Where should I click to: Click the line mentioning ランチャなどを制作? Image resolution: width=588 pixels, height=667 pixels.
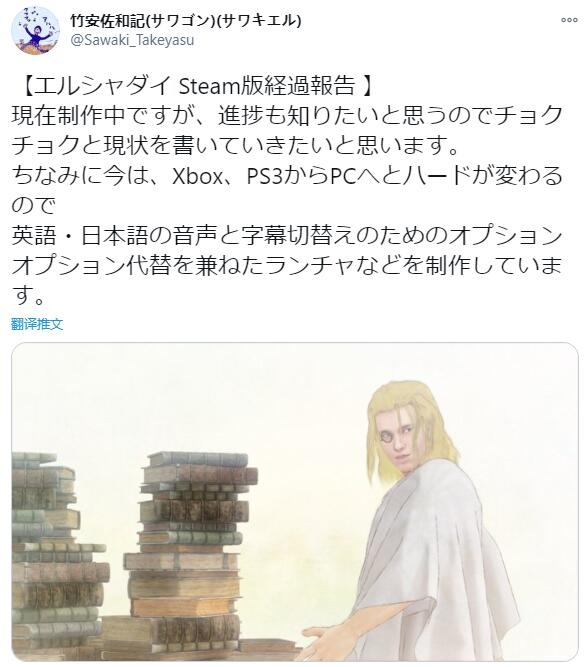pyautogui.click(x=287, y=265)
